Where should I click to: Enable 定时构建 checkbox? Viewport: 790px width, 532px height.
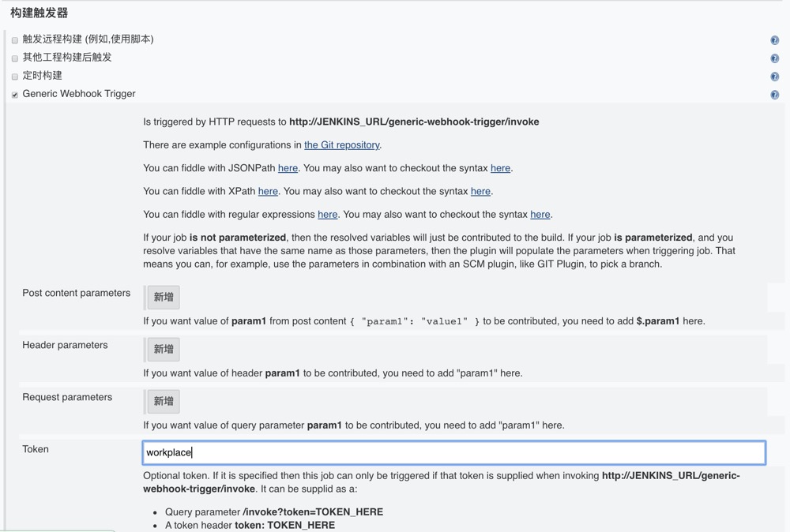[x=15, y=77]
